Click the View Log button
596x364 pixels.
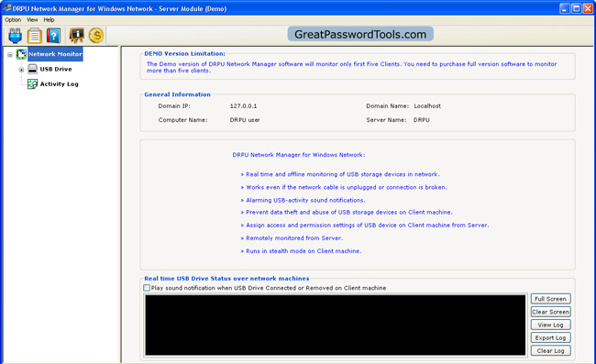[x=551, y=325]
